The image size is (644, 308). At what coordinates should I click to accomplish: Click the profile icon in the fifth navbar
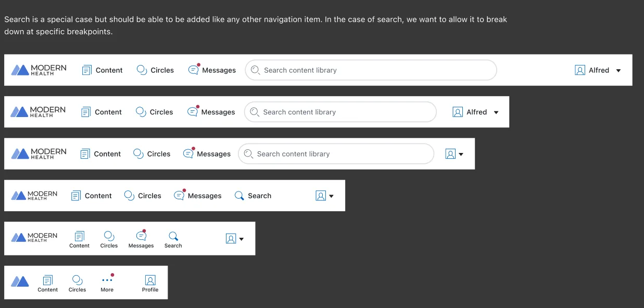tap(231, 239)
